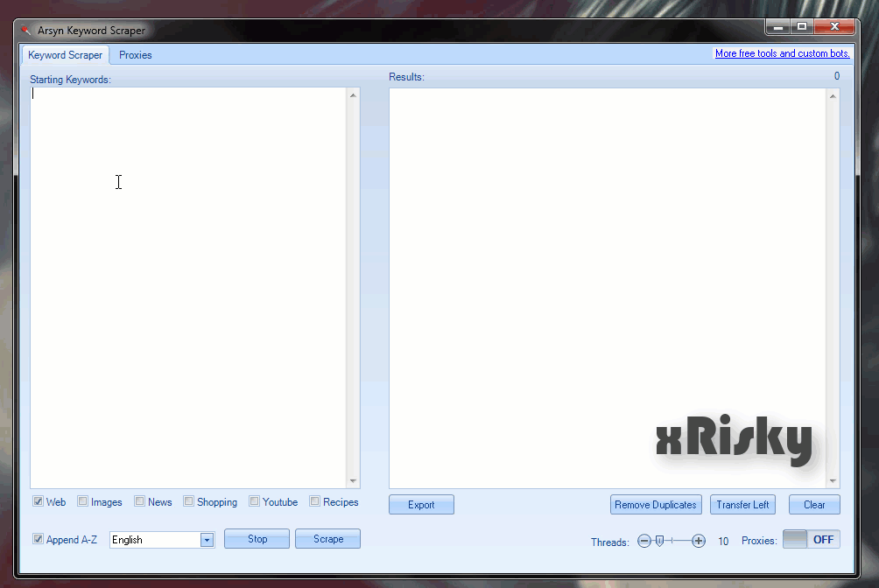The width and height of the screenshot is (879, 588).
Task: Switch to the Proxies tab
Action: click(x=135, y=54)
